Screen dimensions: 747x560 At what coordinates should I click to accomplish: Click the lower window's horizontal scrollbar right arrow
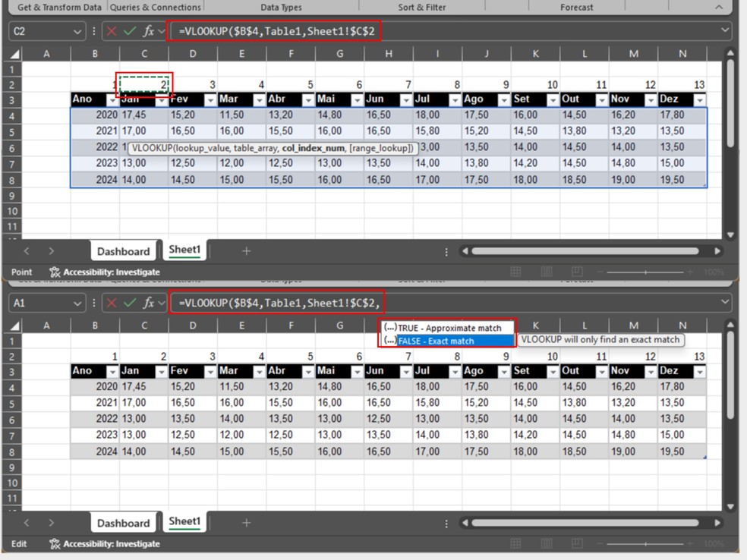click(x=717, y=522)
